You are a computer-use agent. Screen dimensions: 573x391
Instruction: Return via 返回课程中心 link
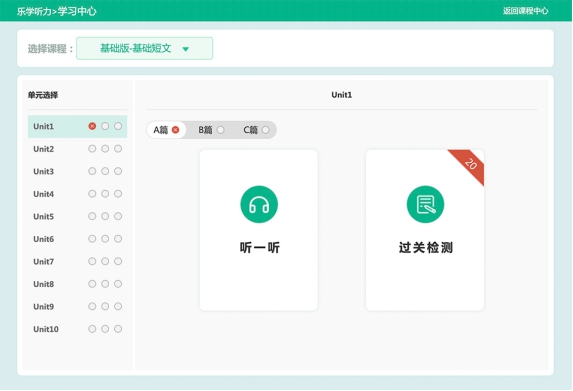coord(525,11)
